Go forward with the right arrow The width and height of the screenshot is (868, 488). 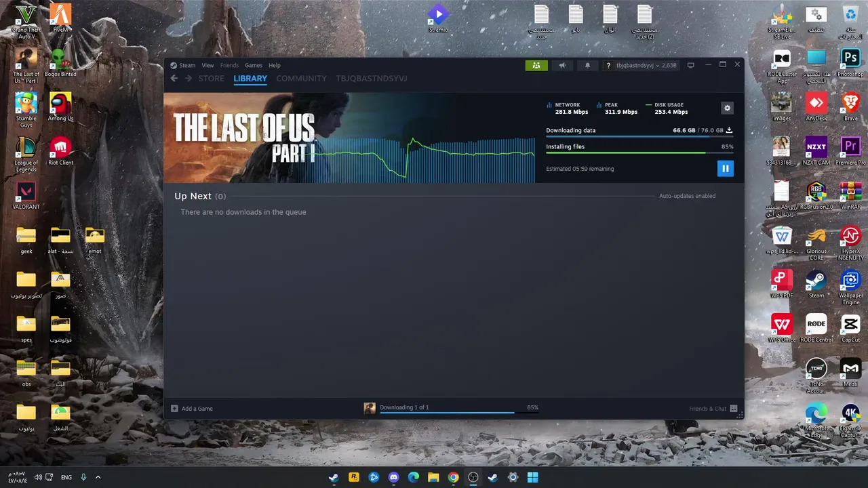[188, 79]
